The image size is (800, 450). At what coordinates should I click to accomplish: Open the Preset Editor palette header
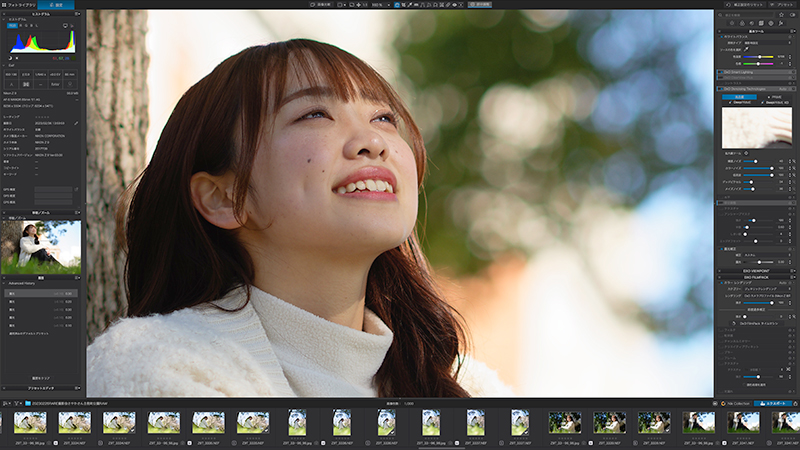pyautogui.click(x=41, y=388)
